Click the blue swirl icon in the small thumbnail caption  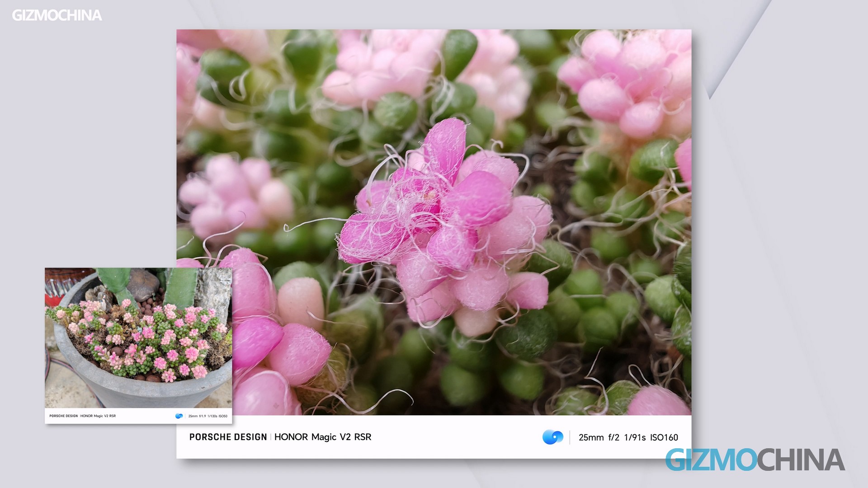[x=179, y=416]
